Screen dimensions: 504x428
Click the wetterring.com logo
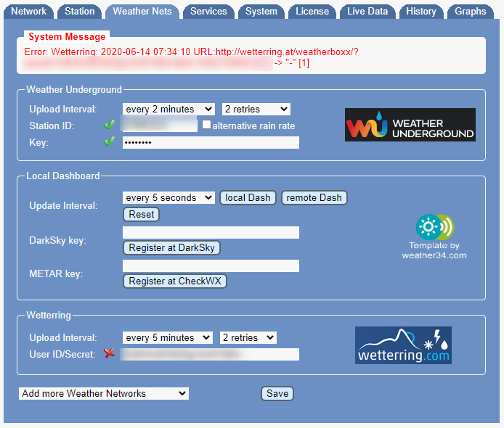point(403,345)
